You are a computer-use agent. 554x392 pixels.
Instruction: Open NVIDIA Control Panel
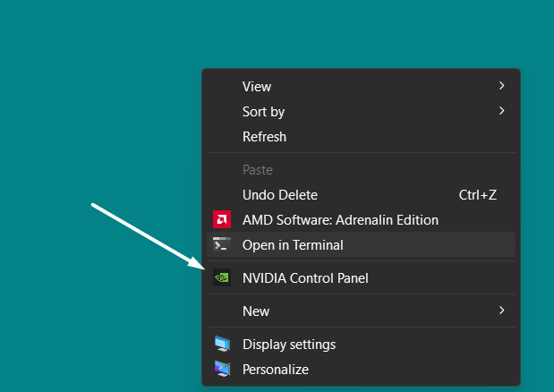pos(305,278)
